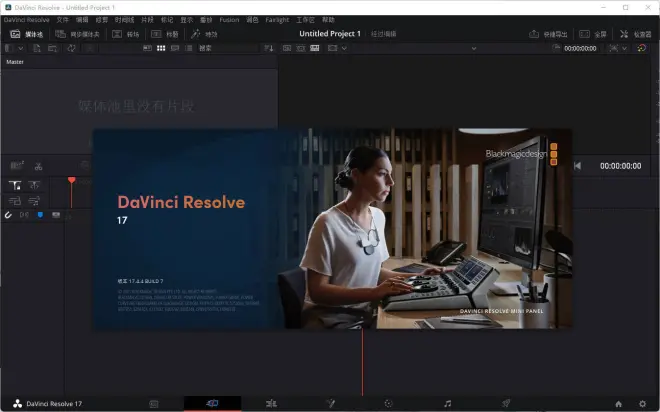Screen dimensions: 660x412
Task: Open the 文件 menu
Action: (63, 19)
